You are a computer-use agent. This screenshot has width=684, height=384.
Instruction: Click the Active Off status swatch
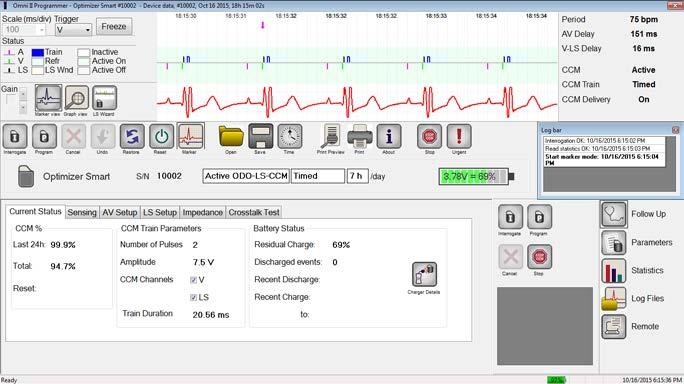(83, 70)
